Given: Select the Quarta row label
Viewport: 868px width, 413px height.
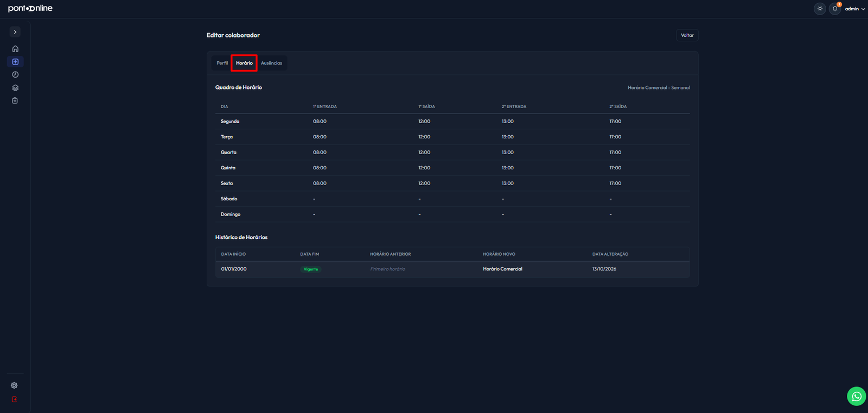Looking at the screenshot, I should click(x=228, y=153).
